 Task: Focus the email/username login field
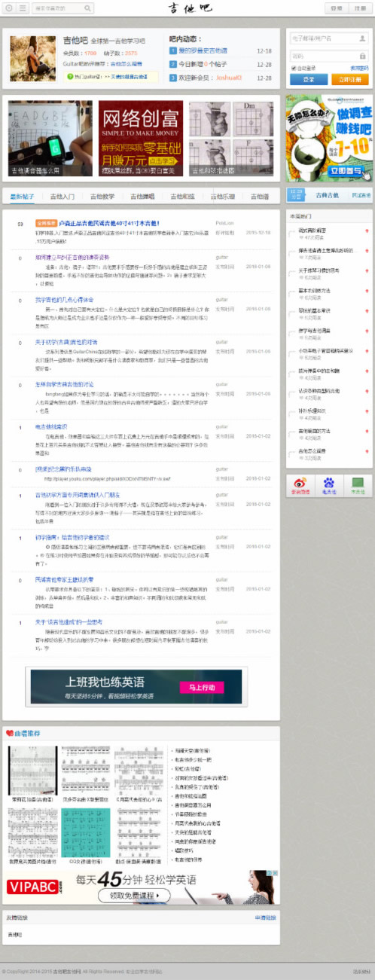pos(329,38)
